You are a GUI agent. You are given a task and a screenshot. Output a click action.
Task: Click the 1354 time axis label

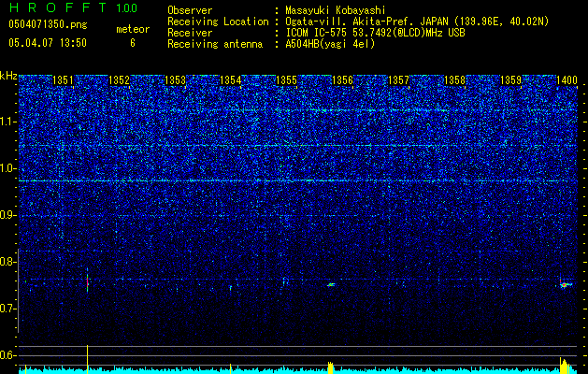(230, 80)
